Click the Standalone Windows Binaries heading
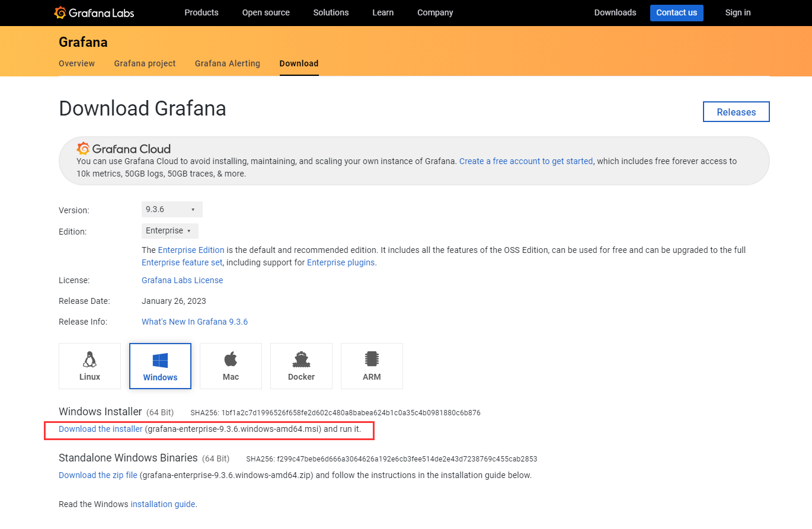 coord(128,458)
